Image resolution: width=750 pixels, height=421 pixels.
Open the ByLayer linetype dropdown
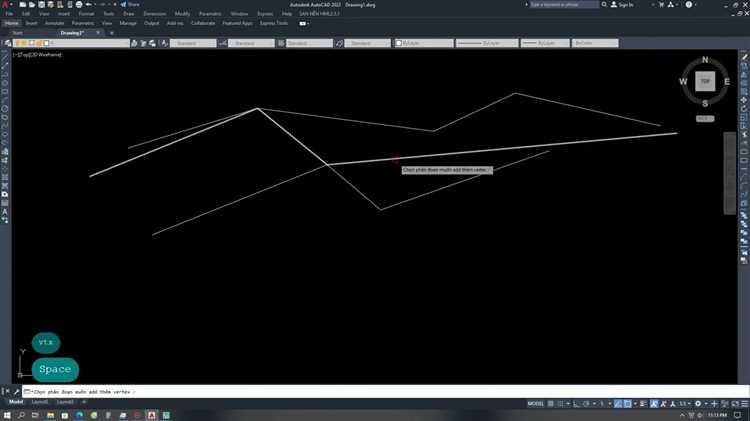click(x=486, y=43)
